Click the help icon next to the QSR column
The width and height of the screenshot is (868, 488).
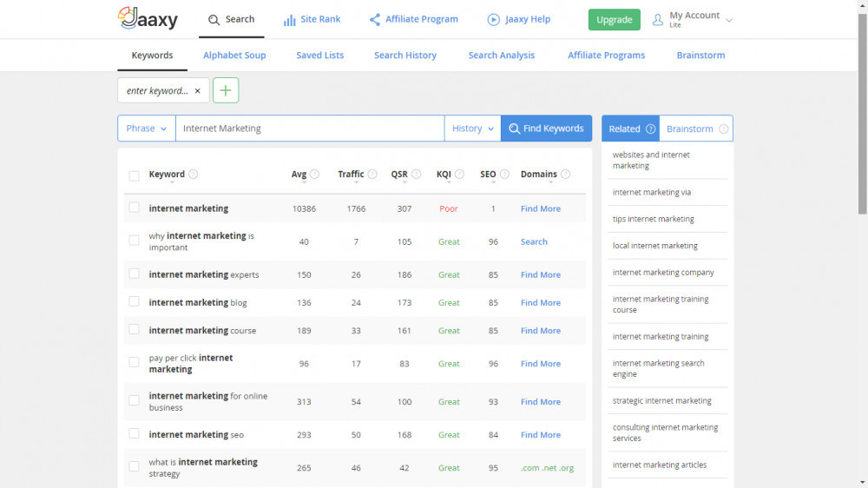point(417,174)
